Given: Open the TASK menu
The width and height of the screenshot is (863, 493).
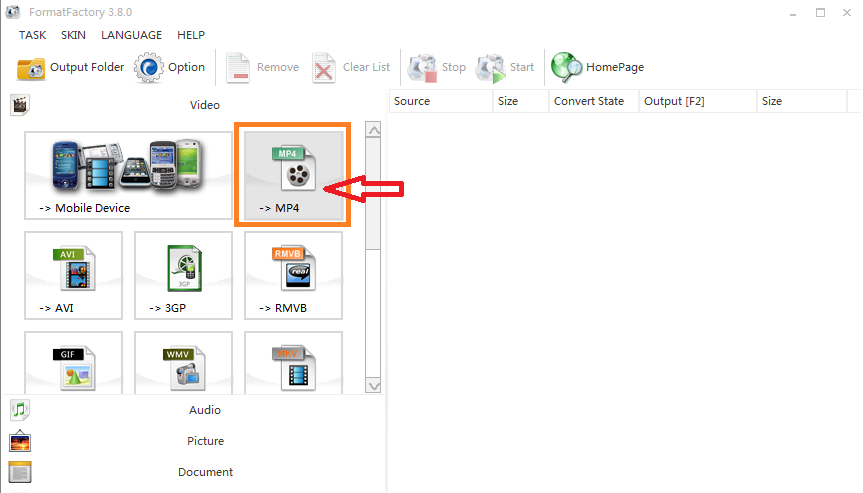Looking at the screenshot, I should tap(32, 35).
